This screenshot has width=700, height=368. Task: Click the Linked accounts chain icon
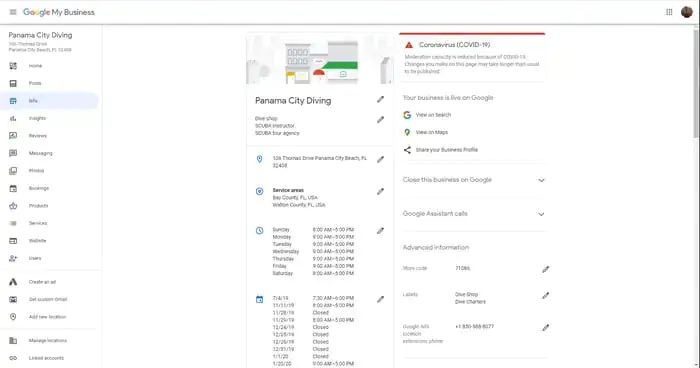tap(13, 358)
